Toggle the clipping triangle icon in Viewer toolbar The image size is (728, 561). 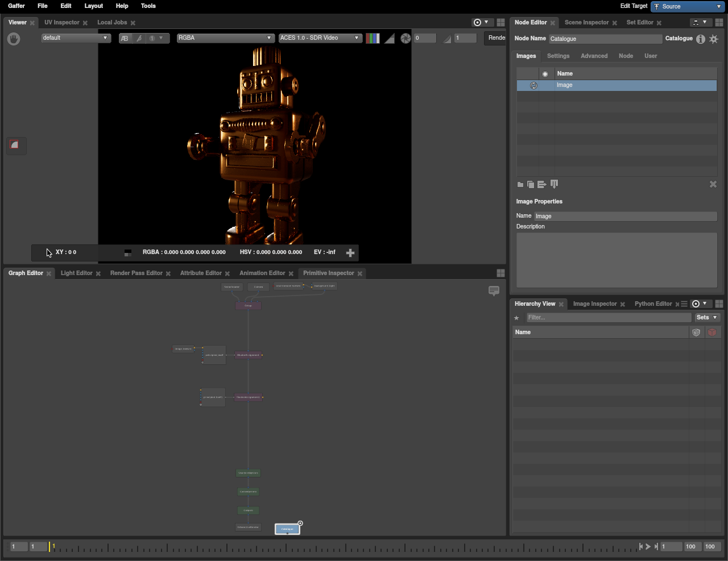click(x=390, y=38)
